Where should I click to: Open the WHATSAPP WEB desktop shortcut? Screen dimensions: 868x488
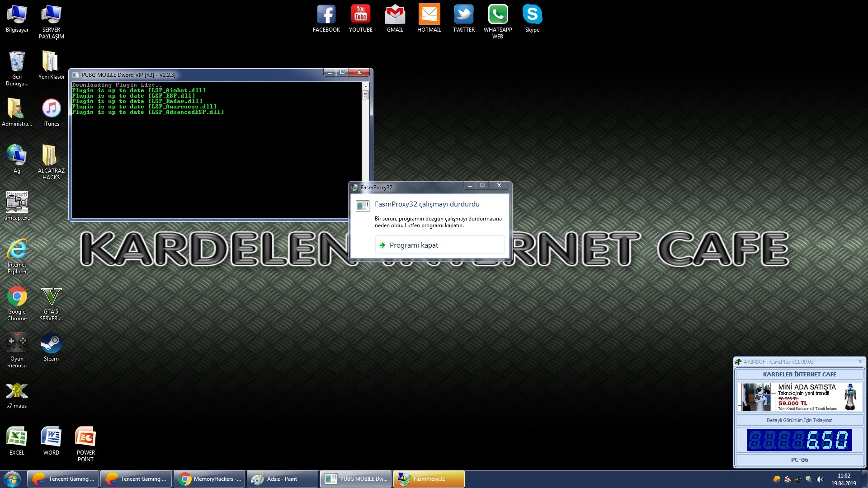click(498, 22)
